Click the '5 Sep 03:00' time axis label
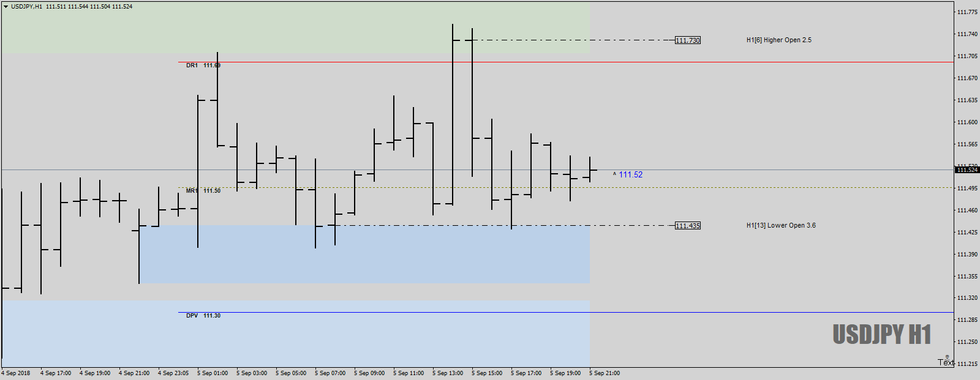 click(x=252, y=373)
